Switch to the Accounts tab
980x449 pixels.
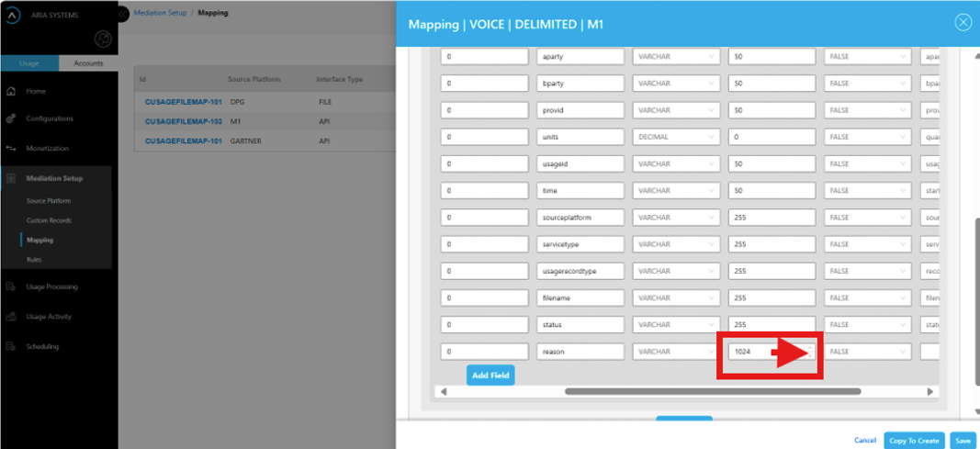click(88, 63)
